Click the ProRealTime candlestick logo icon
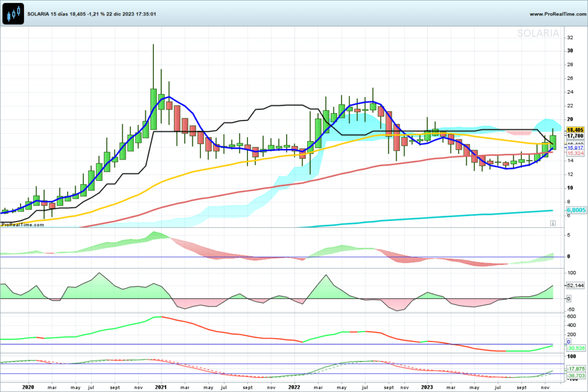 click(x=13, y=14)
